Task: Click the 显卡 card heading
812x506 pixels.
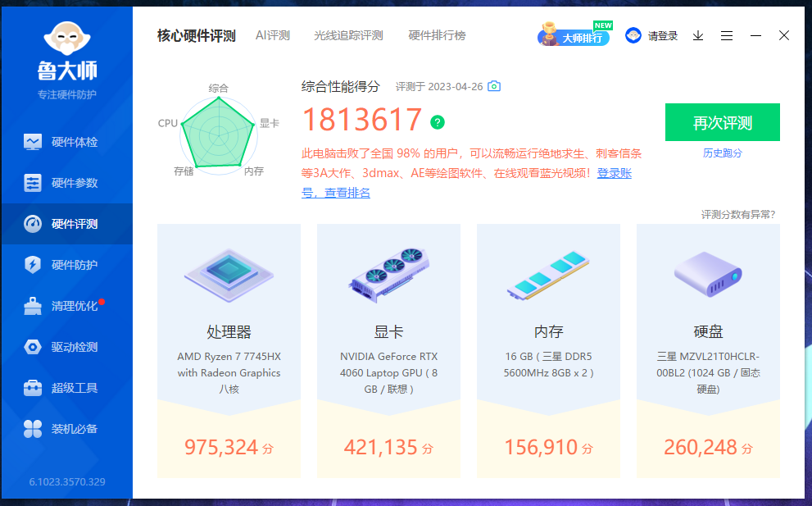Action: [x=389, y=332]
